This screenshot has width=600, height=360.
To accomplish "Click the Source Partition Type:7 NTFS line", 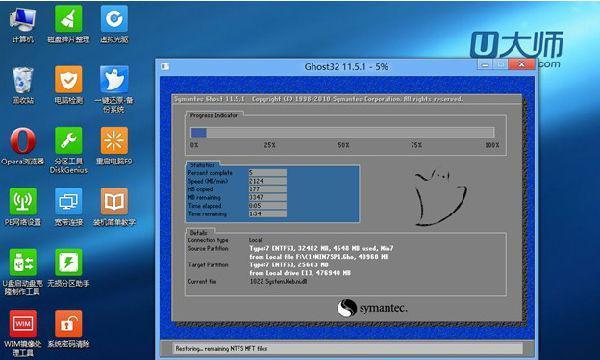I will [x=321, y=248].
